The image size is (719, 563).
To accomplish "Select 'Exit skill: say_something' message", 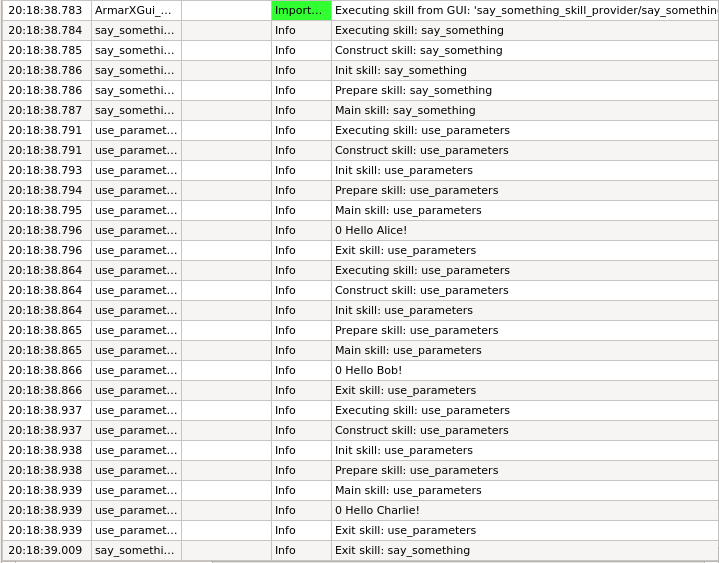I will pyautogui.click(x=402, y=550).
